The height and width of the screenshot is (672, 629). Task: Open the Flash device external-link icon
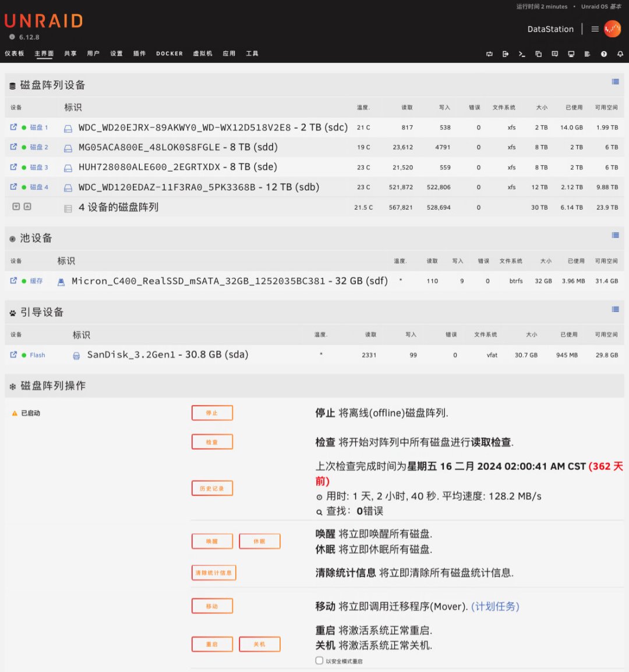[13, 355]
